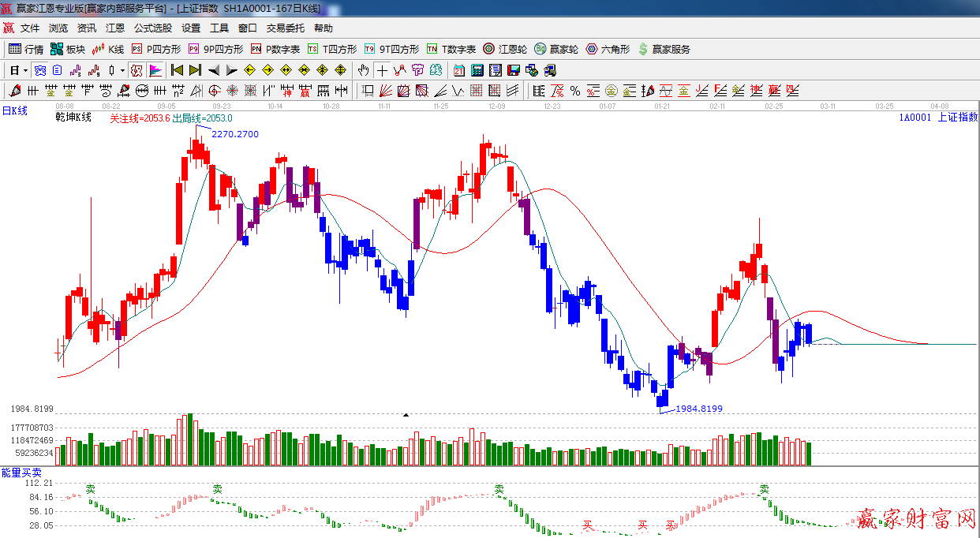Open the 江恩 menu
The width and height of the screenshot is (980, 538).
pyautogui.click(x=115, y=28)
